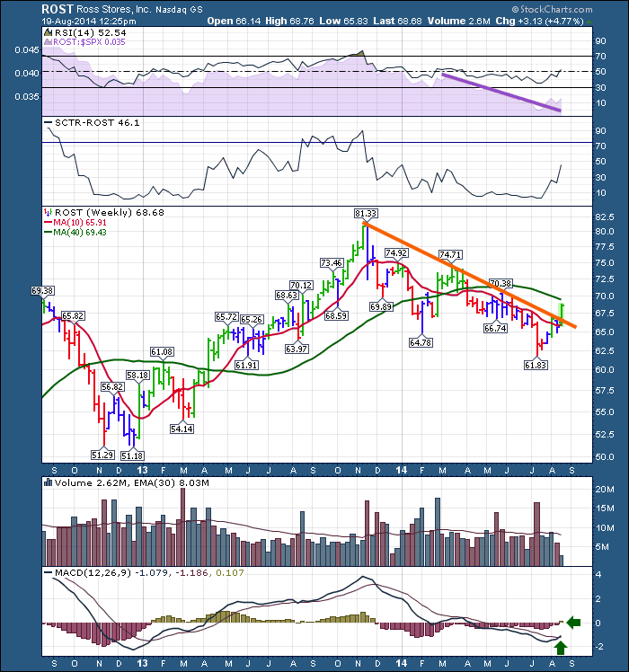Click the 61.91 price label
The width and height of the screenshot is (629, 672).
pos(246,365)
